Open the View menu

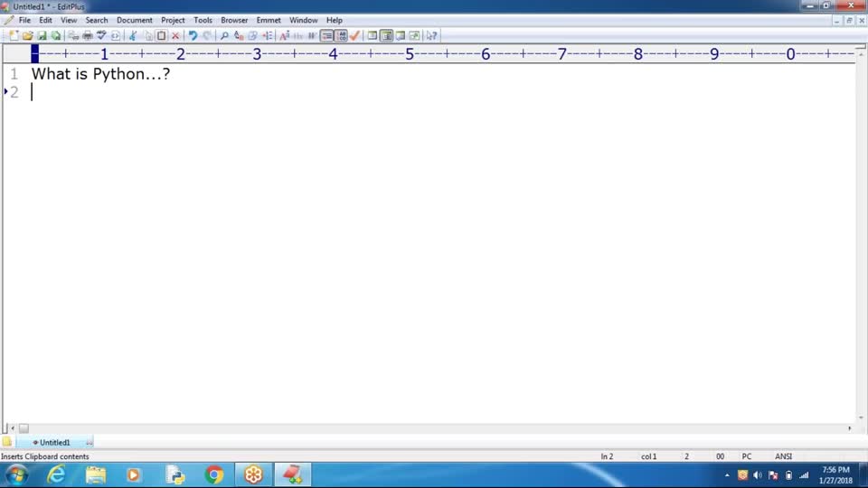pyautogui.click(x=69, y=20)
